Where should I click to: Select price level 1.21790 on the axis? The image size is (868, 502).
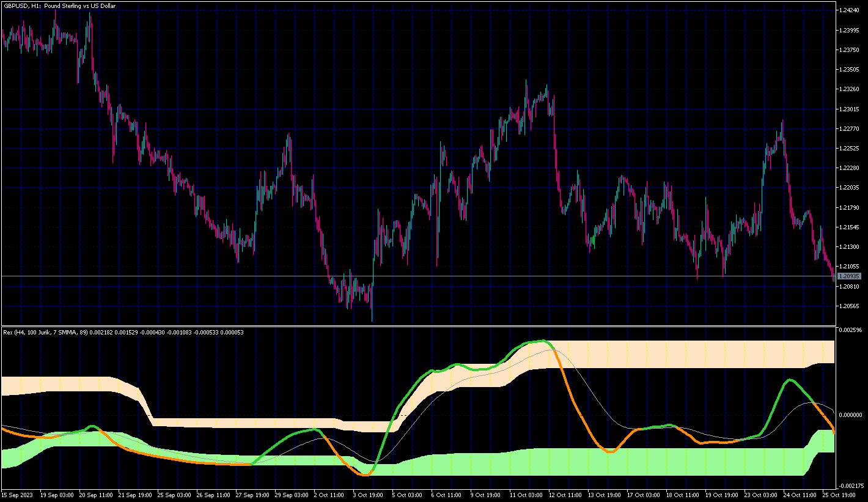850,207
